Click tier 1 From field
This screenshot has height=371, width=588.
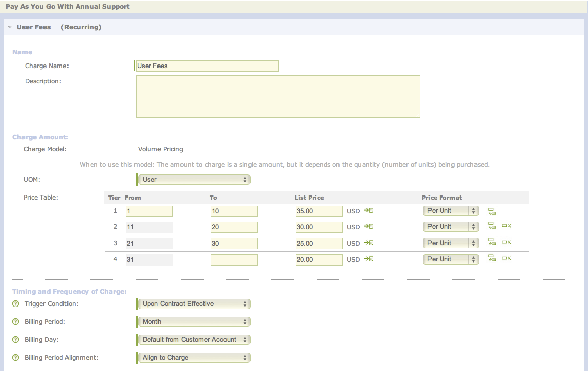click(149, 211)
